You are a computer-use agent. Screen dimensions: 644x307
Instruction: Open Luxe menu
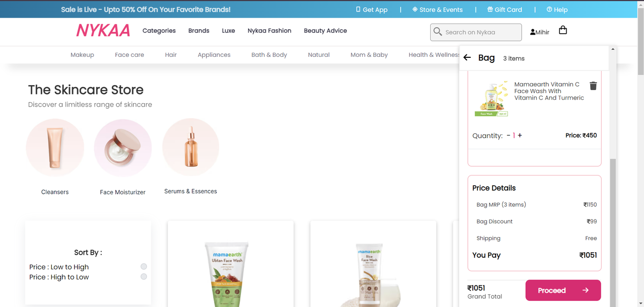[228, 31]
